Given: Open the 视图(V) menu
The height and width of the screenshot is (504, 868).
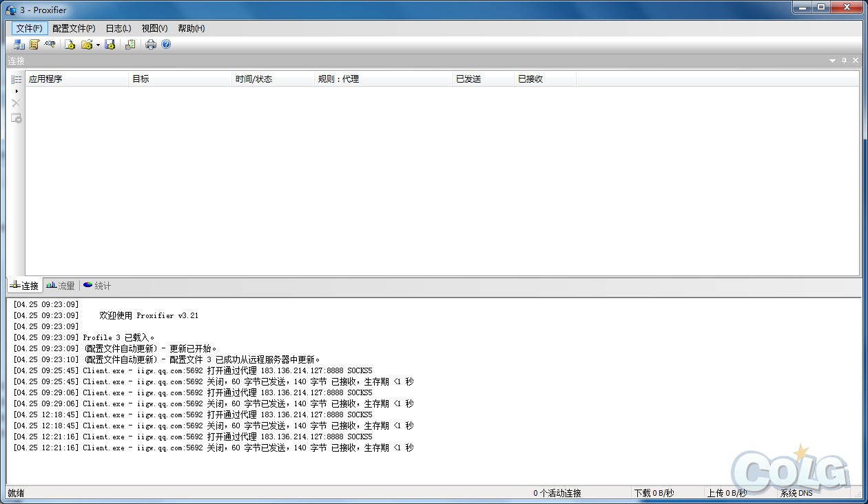Looking at the screenshot, I should pos(154,28).
